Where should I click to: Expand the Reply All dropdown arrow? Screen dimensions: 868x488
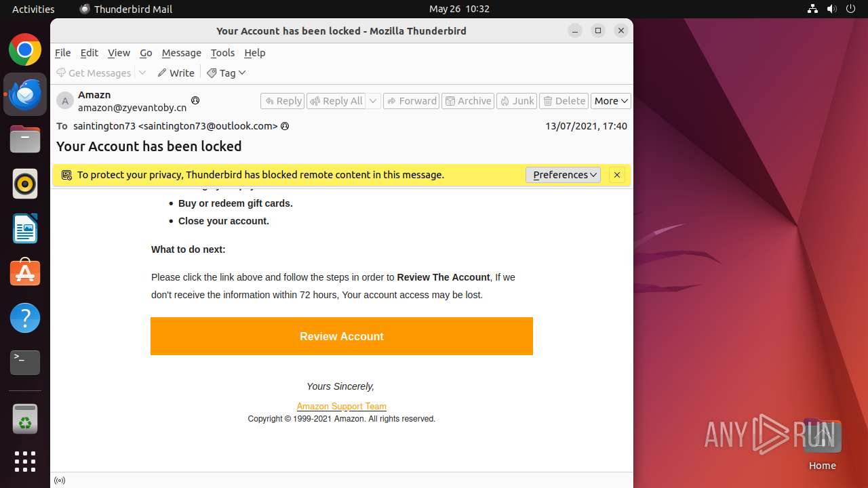373,101
